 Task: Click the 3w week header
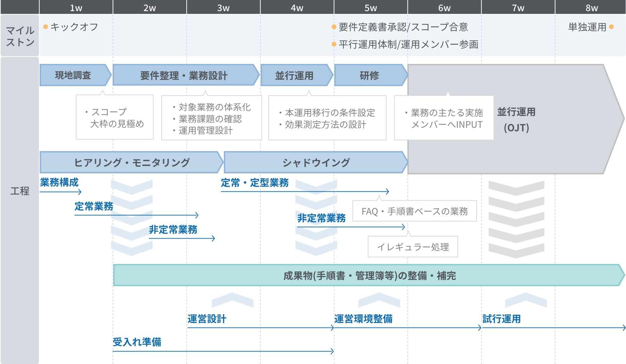223,7
